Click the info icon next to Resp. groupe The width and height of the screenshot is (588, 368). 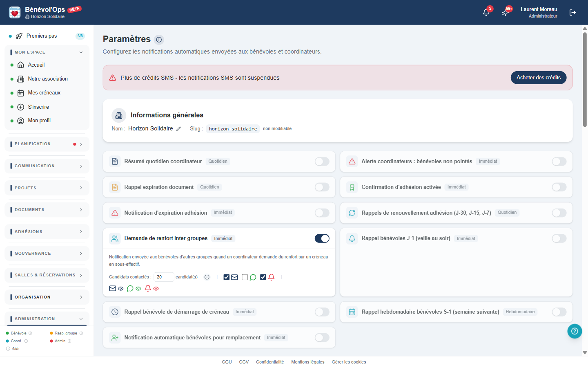tap(81, 333)
